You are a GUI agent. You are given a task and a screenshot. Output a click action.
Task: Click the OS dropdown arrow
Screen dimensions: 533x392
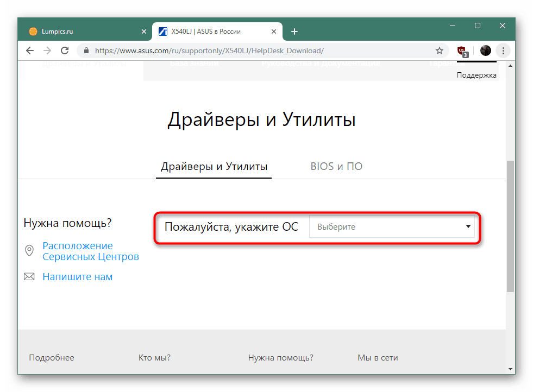(x=468, y=226)
